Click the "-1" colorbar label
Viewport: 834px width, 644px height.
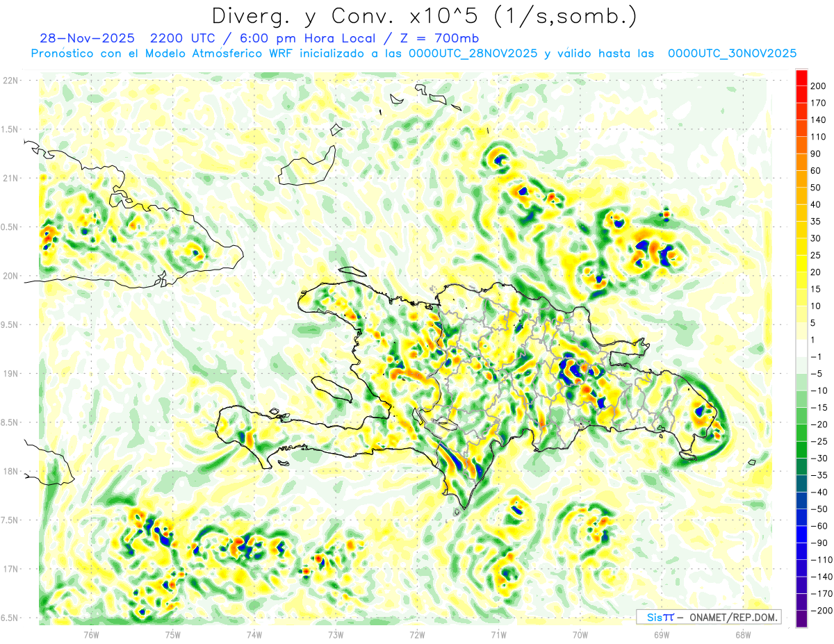(817, 356)
